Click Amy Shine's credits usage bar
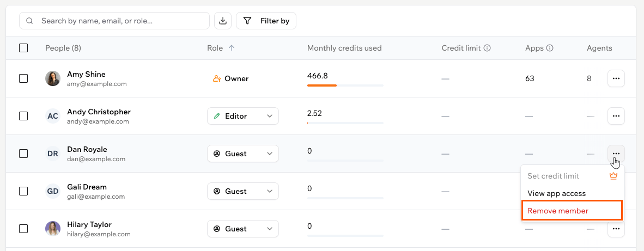The image size is (644, 251). tap(345, 85)
